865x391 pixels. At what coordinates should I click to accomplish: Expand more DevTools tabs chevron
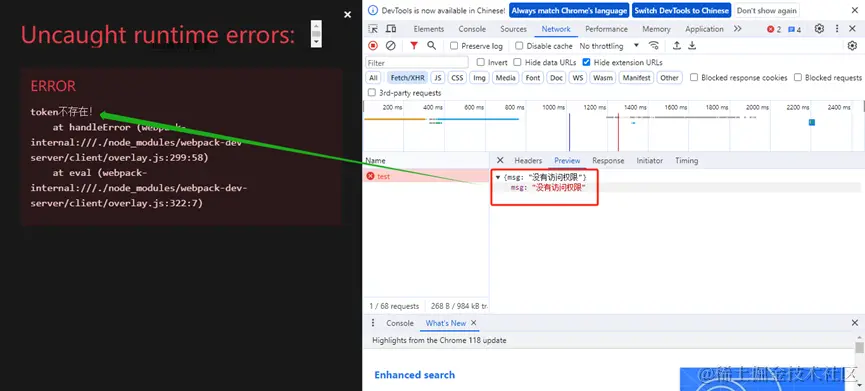click(738, 29)
